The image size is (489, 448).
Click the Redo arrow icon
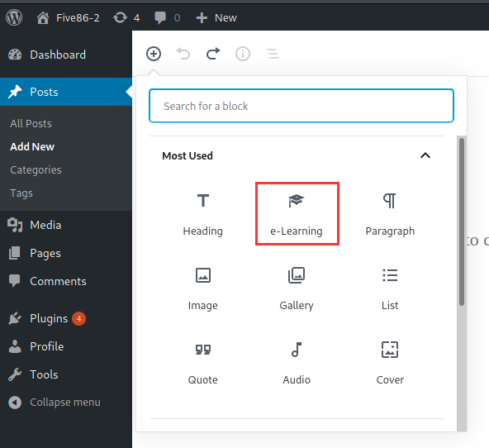[x=213, y=54]
